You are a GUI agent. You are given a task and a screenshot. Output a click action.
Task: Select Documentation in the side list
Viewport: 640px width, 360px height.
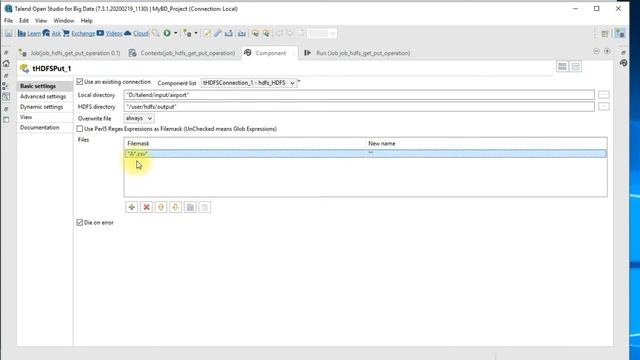[x=45, y=127]
